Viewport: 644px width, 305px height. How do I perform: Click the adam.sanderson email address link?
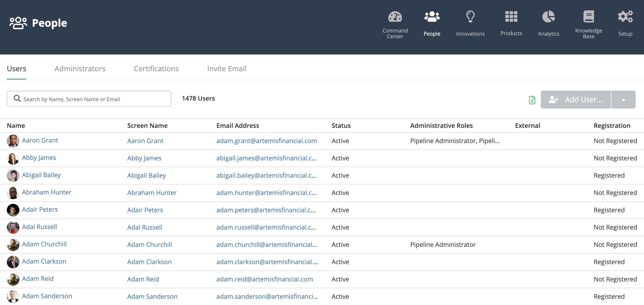pos(267,297)
